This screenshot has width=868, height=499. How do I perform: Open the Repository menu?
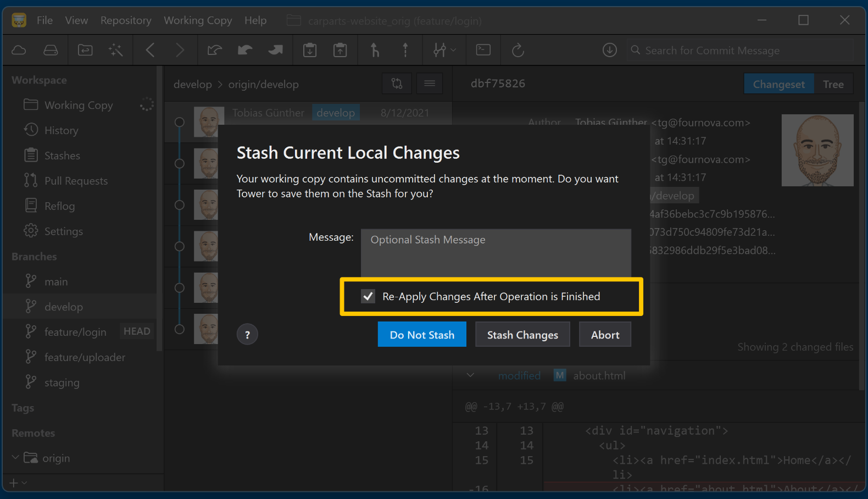126,20
